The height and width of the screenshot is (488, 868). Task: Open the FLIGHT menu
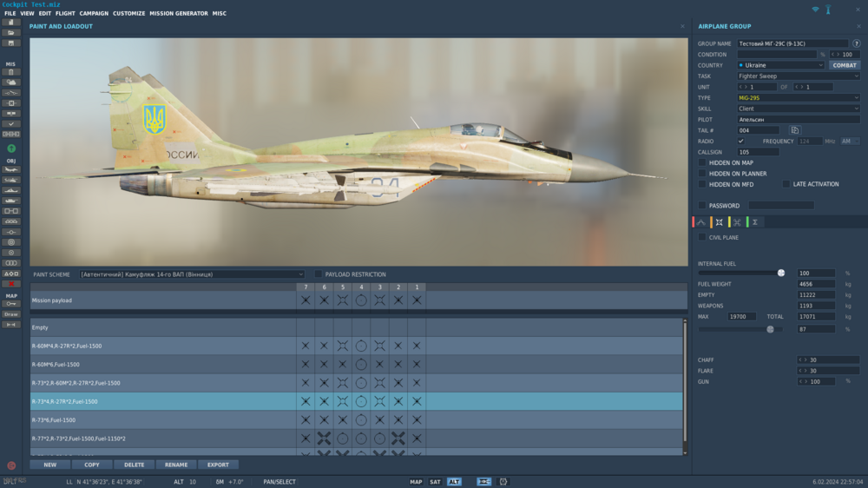[x=65, y=13]
